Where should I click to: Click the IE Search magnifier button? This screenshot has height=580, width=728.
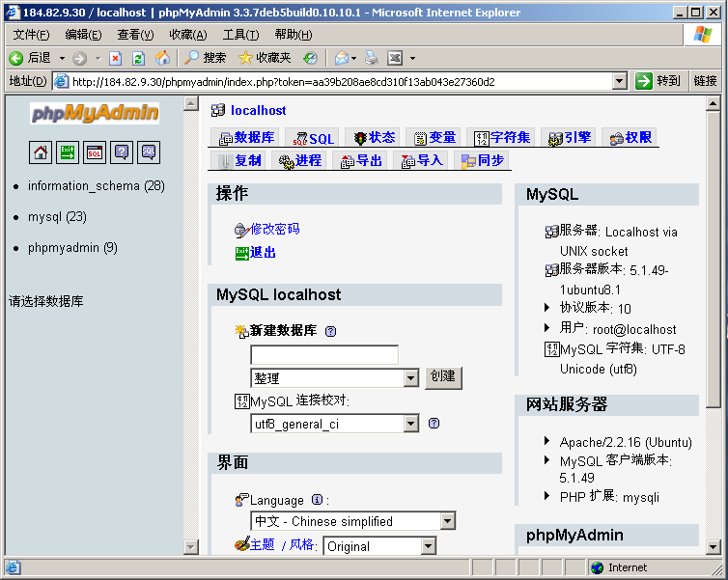coord(206,58)
